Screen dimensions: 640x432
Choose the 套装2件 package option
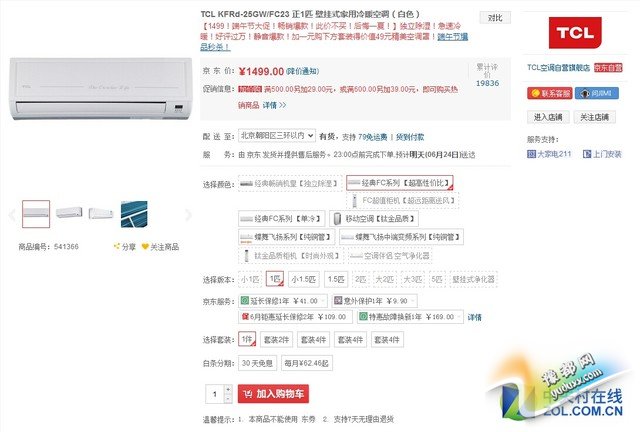[x=276, y=340]
